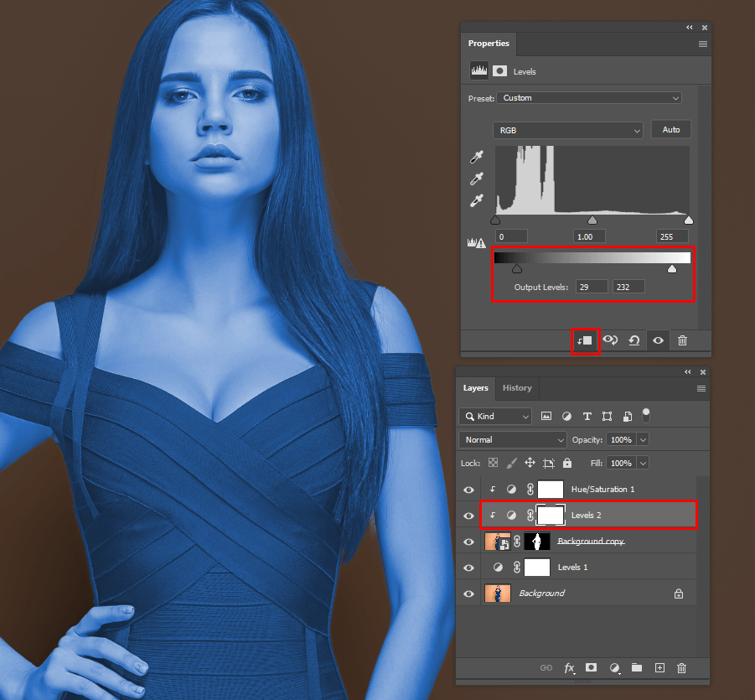Pick the white point eyedropper
The image size is (755, 700).
tap(477, 200)
